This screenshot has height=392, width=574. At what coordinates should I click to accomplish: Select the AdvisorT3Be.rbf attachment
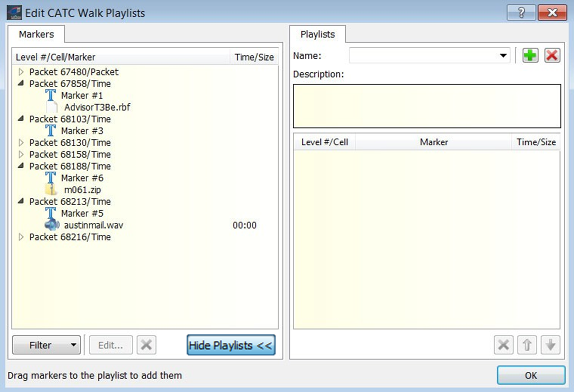pos(97,107)
